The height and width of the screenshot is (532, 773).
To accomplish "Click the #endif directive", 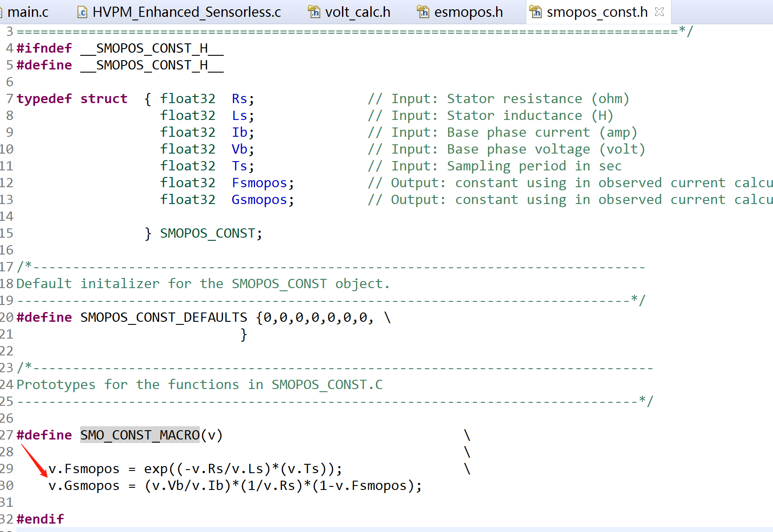I will 40,519.
